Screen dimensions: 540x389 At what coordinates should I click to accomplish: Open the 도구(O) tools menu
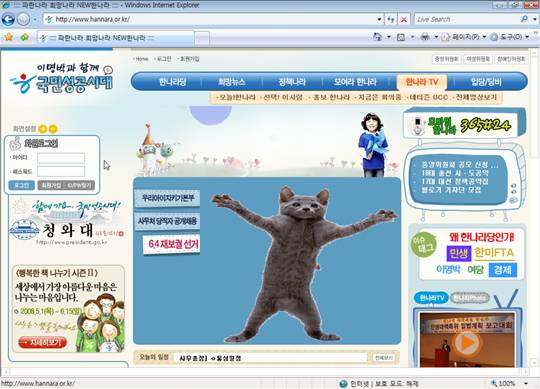[x=510, y=37]
